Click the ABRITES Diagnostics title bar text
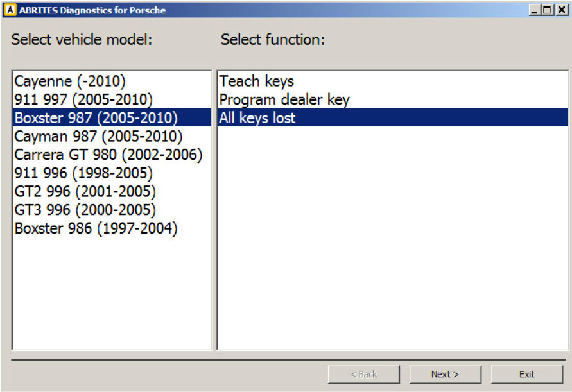The width and height of the screenshot is (572, 392). click(92, 10)
